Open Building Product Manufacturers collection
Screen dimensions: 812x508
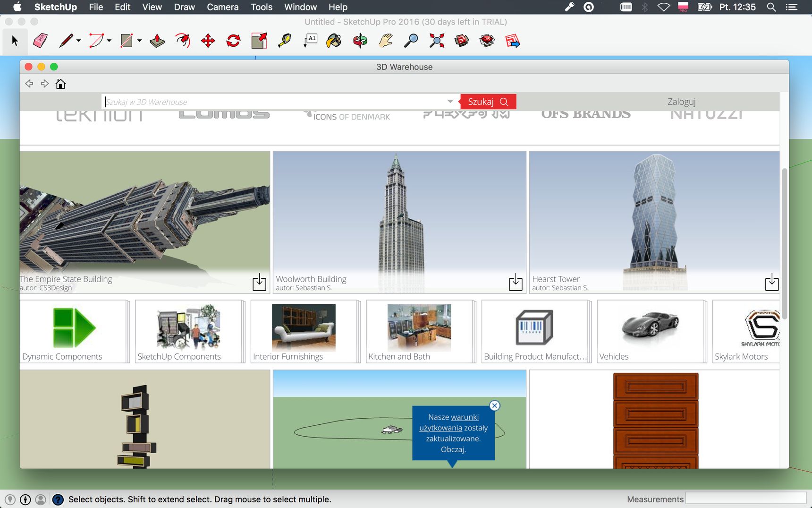(x=536, y=331)
